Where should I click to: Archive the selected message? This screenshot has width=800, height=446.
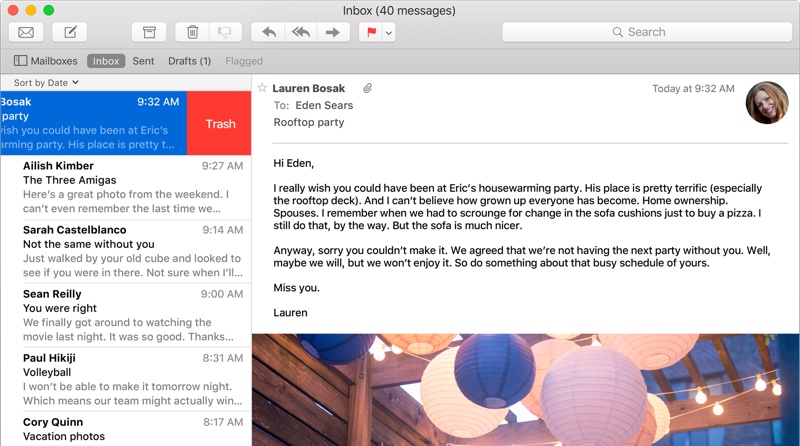(149, 33)
